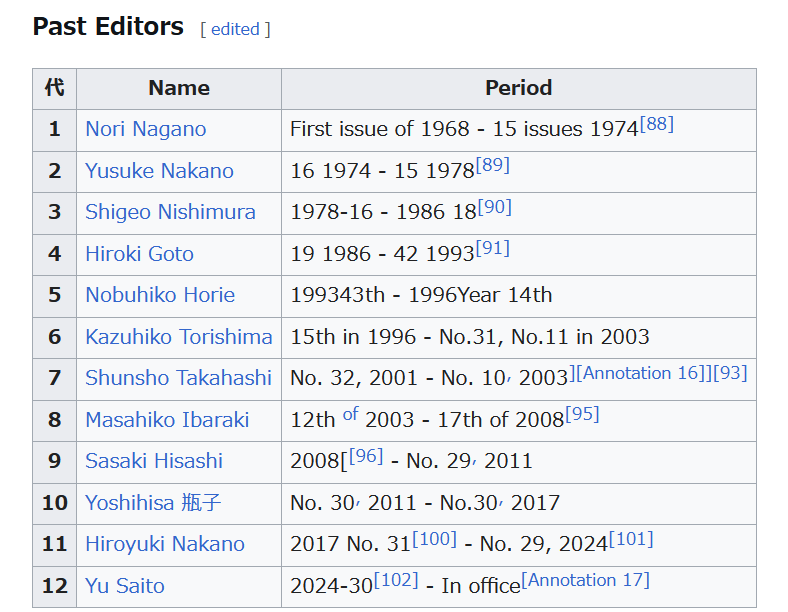
Task: Follow citation reference 101
Action: click(x=631, y=539)
